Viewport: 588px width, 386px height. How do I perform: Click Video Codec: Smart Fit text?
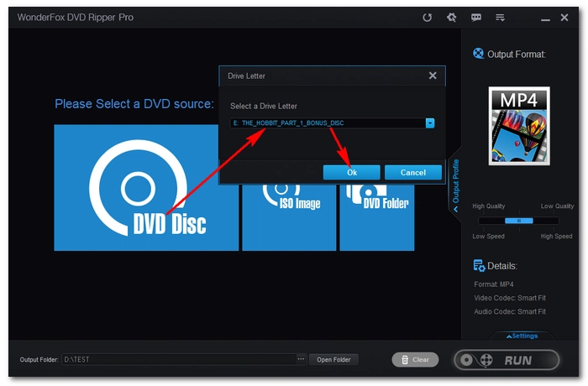[x=510, y=298]
